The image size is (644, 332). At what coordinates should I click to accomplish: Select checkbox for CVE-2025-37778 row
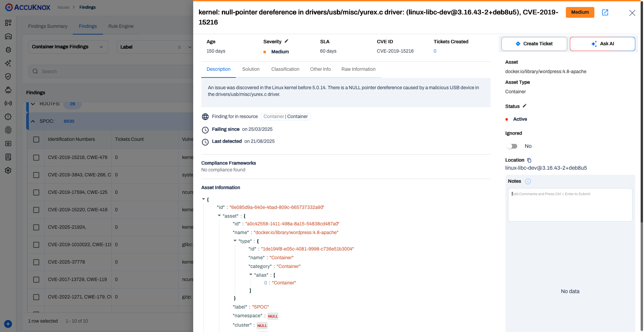click(36, 262)
